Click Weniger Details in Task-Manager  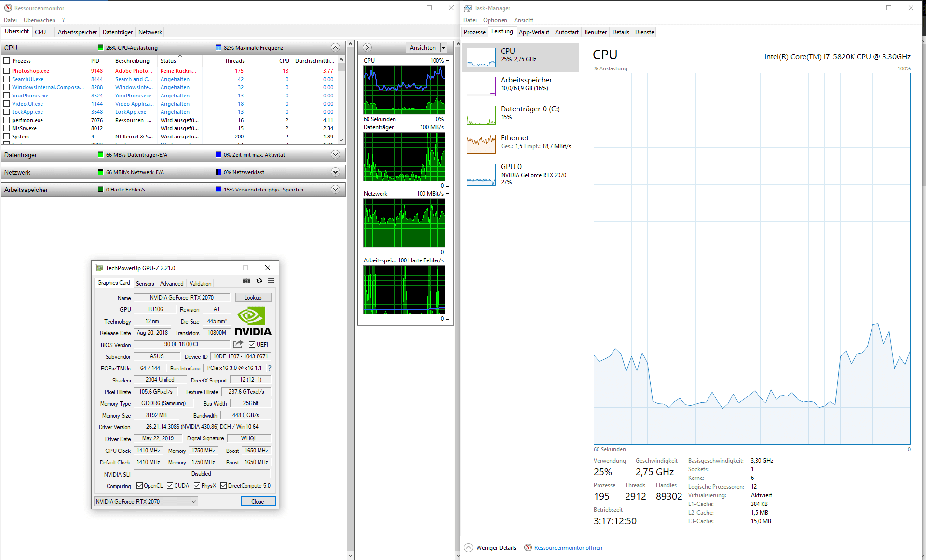[x=496, y=548]
